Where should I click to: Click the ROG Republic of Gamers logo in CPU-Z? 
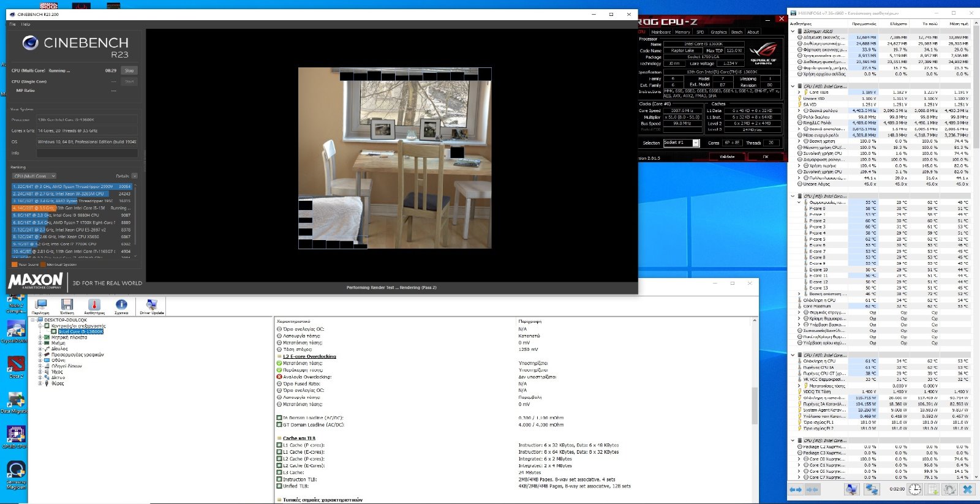pos(763,53)
